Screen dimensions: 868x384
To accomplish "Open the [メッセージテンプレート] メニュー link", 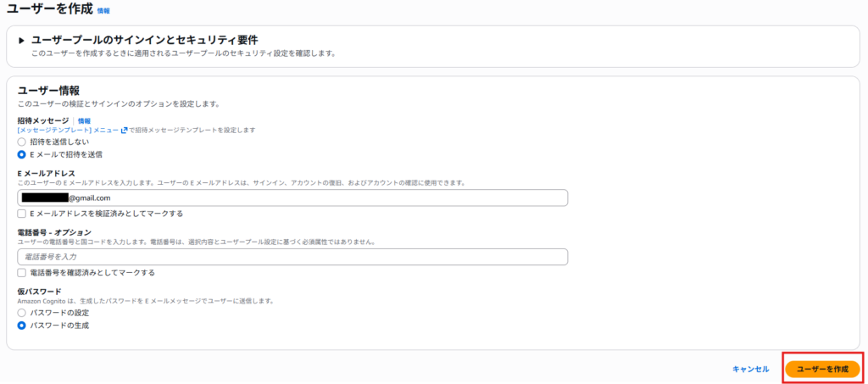I will point(68,131).
